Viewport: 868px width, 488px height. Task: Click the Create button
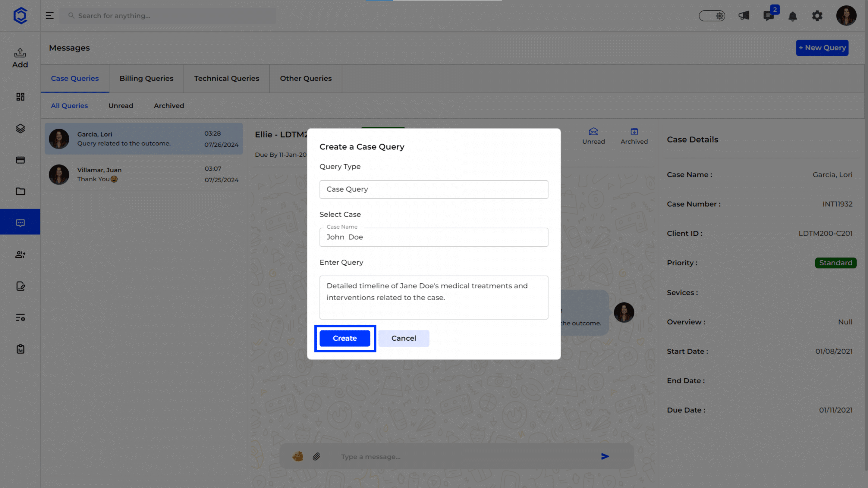point(345,338)
